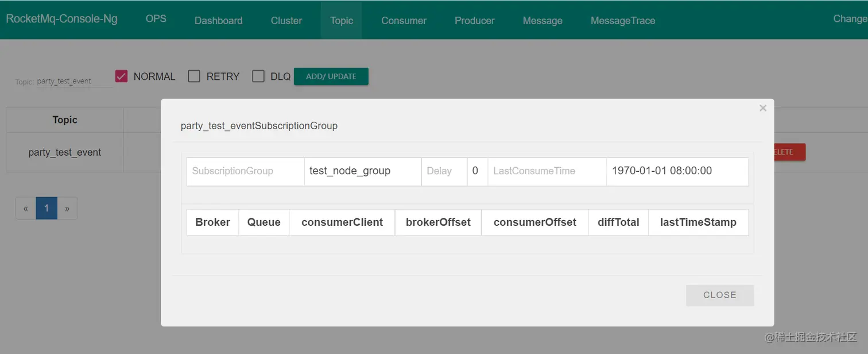Go to next page arrow
The width and height of the screenshot is (868, 354).
pyautogui.click(x=67, y=209)
